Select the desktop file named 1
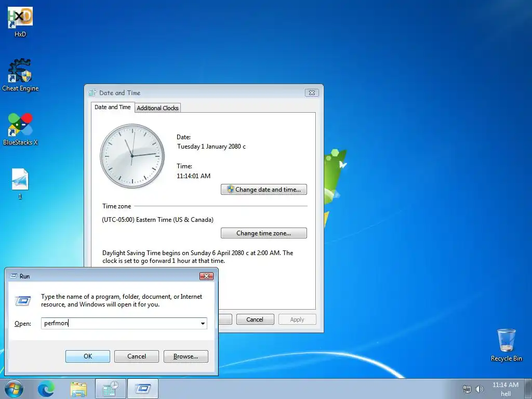This screenshot has height=399, width=532. [20, 183]
